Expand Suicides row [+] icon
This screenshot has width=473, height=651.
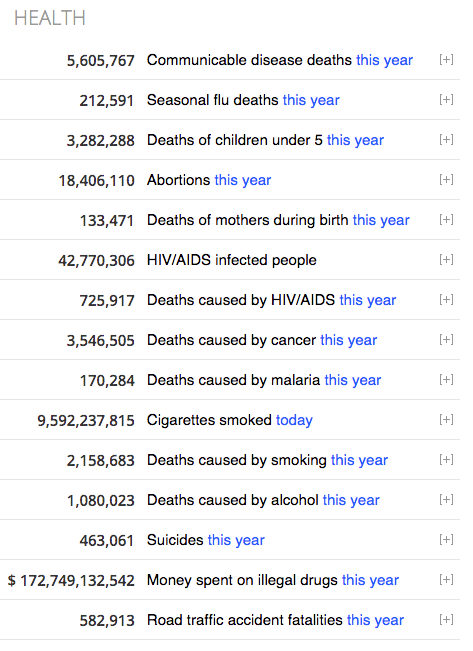click(x=446, y=540)
